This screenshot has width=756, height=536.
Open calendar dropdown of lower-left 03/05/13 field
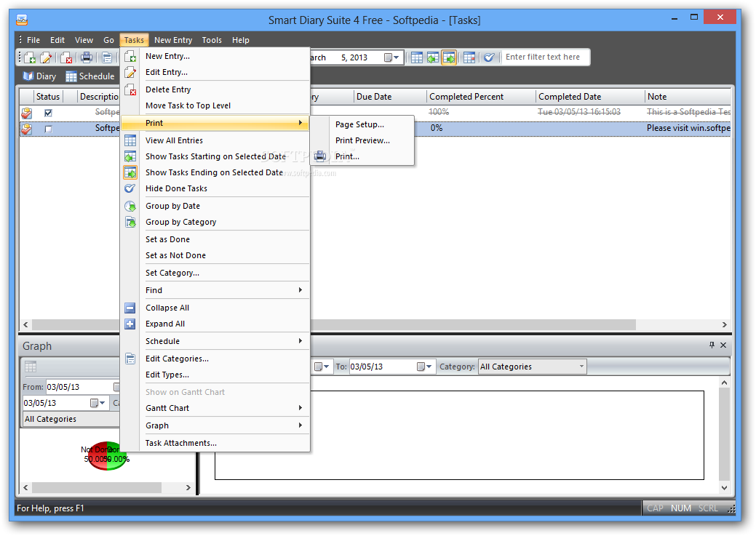pyautogui.click(x=98, y=403)
